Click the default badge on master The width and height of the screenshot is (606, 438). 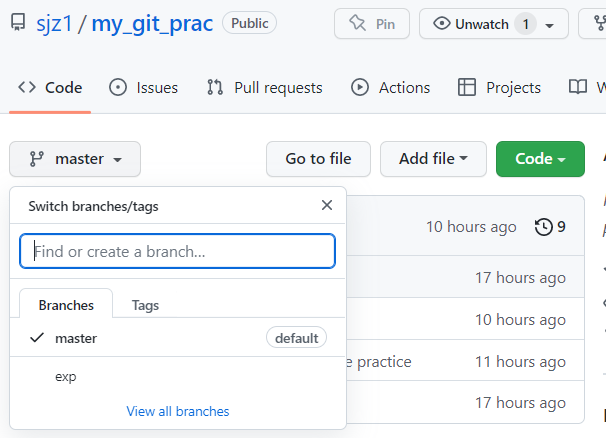click(296, 338)
